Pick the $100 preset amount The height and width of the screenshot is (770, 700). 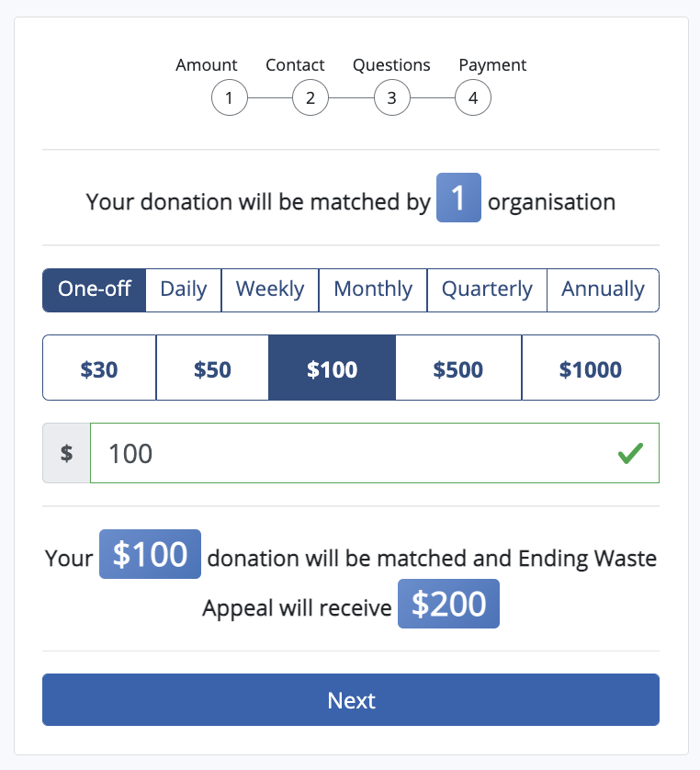click(x=332, y=368)
